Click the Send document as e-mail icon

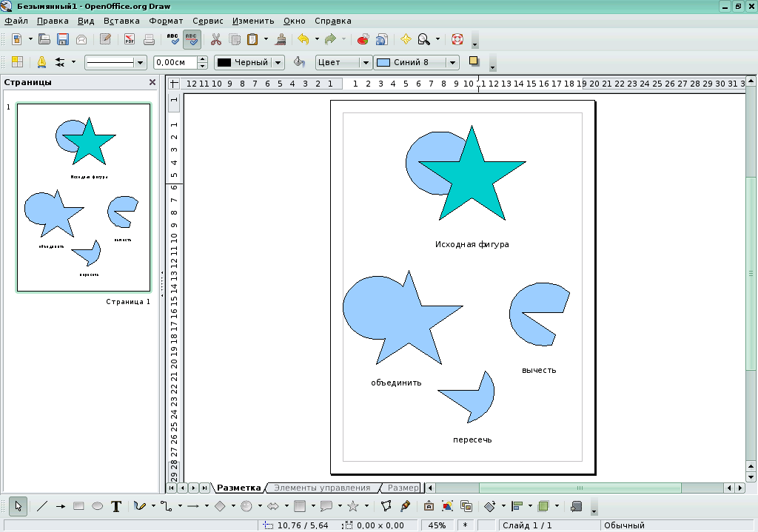81,39
